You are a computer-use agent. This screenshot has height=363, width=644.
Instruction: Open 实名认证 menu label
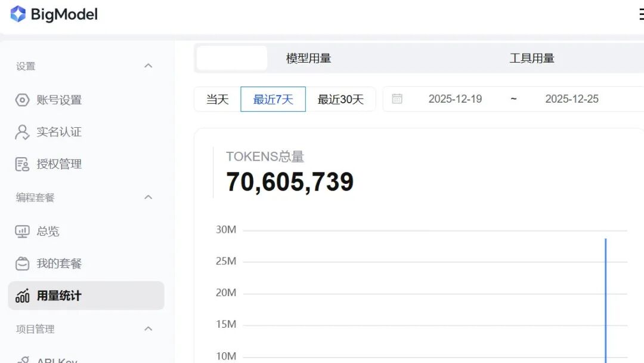(59, 132)
